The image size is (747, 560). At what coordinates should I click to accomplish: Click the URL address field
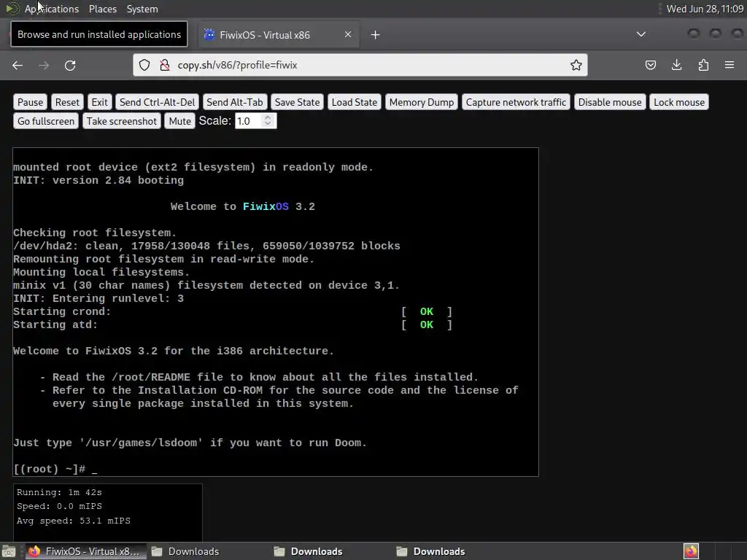pos(360,65)
